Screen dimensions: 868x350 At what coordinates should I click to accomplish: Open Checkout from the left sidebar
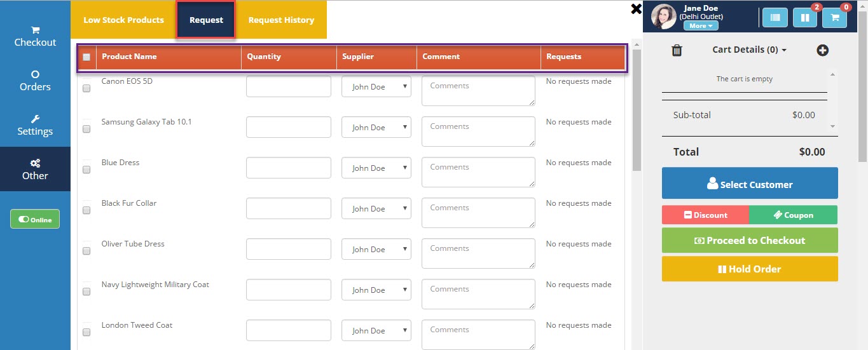pos(35,36)
